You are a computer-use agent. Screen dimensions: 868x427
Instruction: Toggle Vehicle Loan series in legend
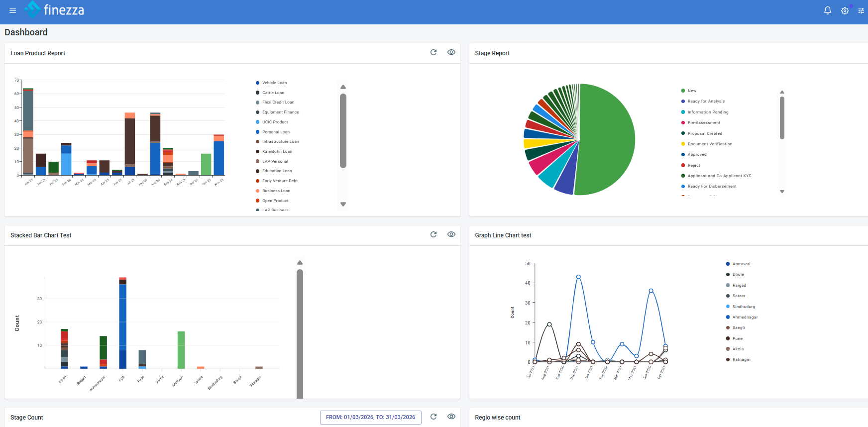click(x=271, y=83)
